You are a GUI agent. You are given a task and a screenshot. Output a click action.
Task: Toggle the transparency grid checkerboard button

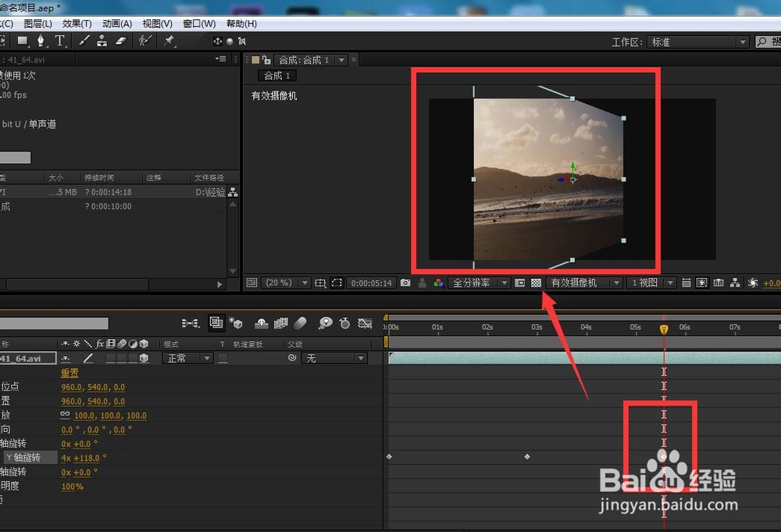pos(536,283)
